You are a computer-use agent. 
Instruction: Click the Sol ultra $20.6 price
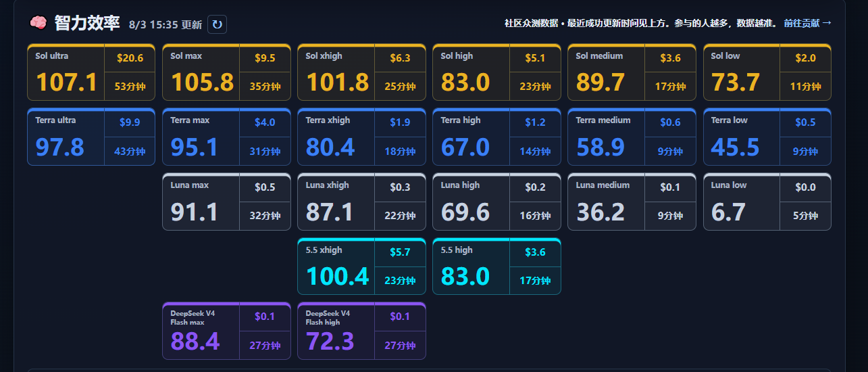click(x=130, y=58)
